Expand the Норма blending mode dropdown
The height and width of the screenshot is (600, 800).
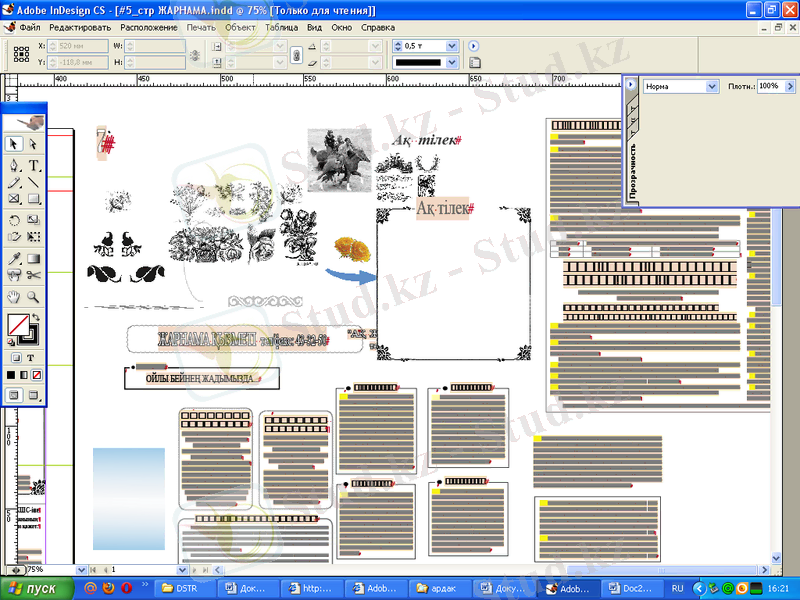click(712, 87)
